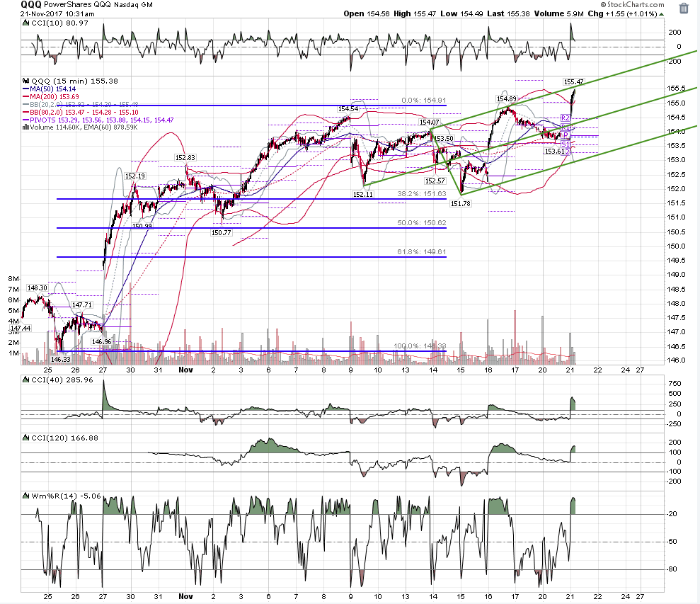
Task: Click the 150.77 price low label
Action: coord(221,232)
